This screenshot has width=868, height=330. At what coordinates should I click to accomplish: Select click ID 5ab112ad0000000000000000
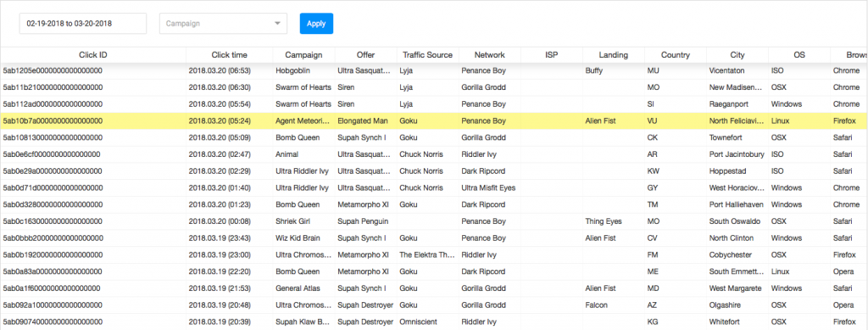[53, 104]
